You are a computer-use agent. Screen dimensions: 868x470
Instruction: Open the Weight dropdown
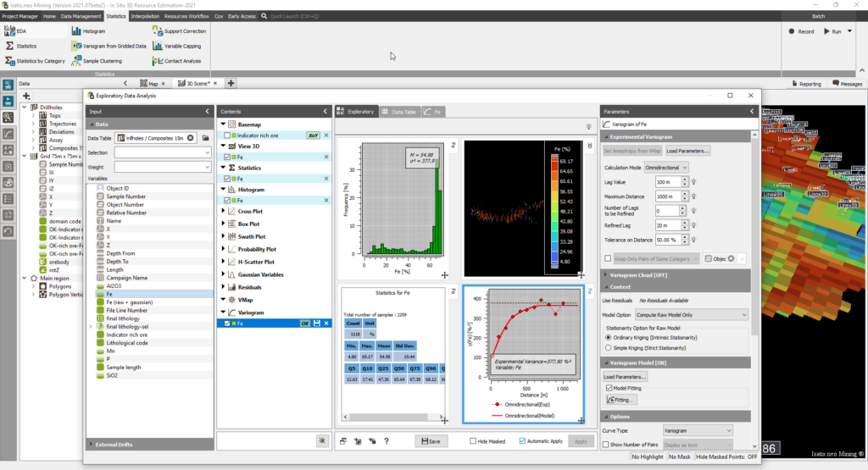pos(163,167)
